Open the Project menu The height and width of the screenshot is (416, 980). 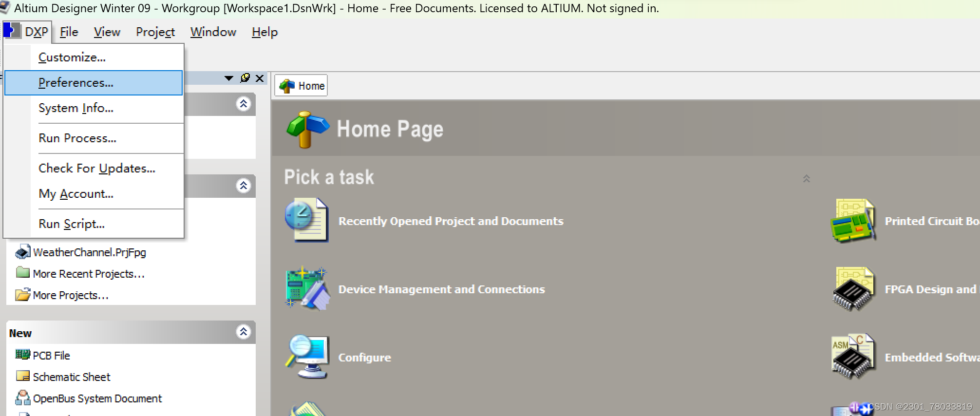155,32
